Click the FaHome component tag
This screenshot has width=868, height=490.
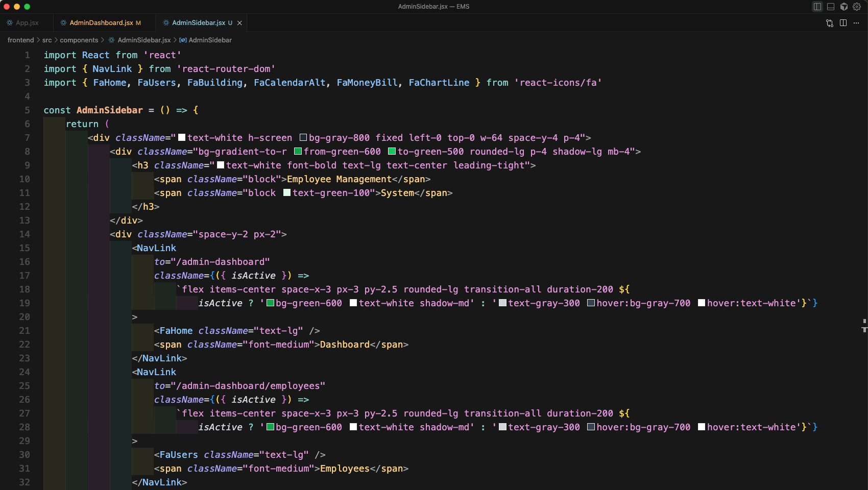tap(176, 331)
